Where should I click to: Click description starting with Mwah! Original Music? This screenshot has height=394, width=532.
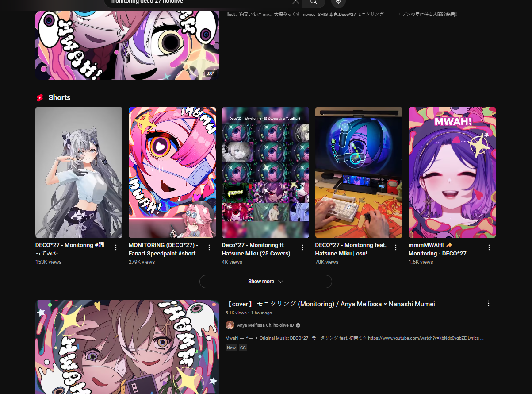point(355,338)
